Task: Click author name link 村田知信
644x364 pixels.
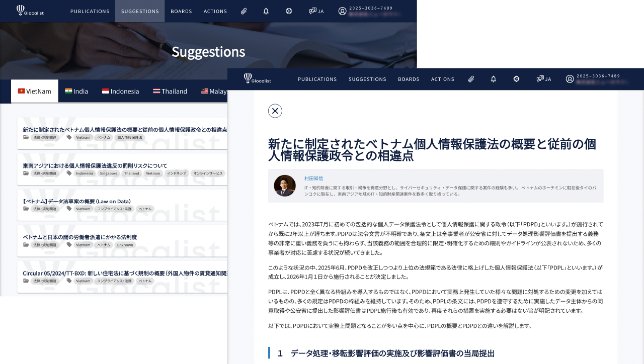Action: tap(313, 178)
